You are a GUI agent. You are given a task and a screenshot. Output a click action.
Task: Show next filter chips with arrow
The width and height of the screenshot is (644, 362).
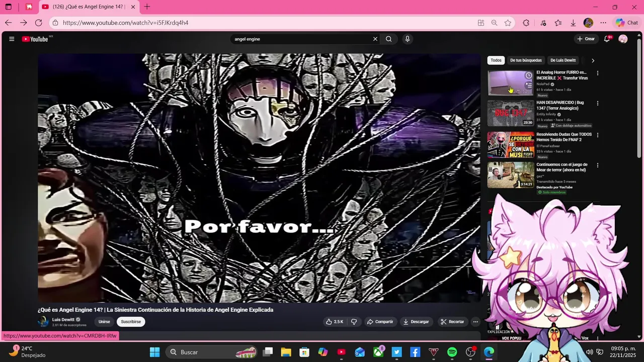(593, 60)
